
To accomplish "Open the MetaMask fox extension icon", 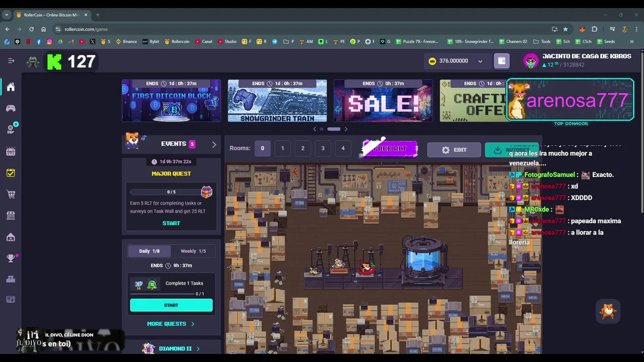I will click(x=582, y=29).
